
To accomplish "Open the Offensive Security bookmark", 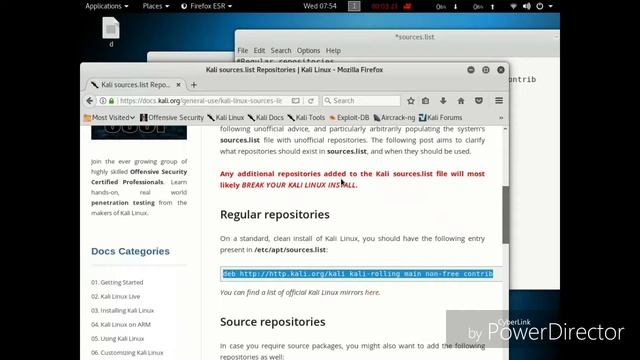I will [x=172, y=118].
